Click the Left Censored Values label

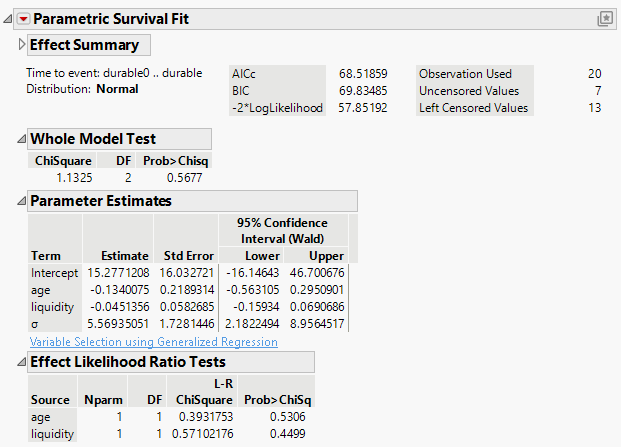click(x=474, y=108)
